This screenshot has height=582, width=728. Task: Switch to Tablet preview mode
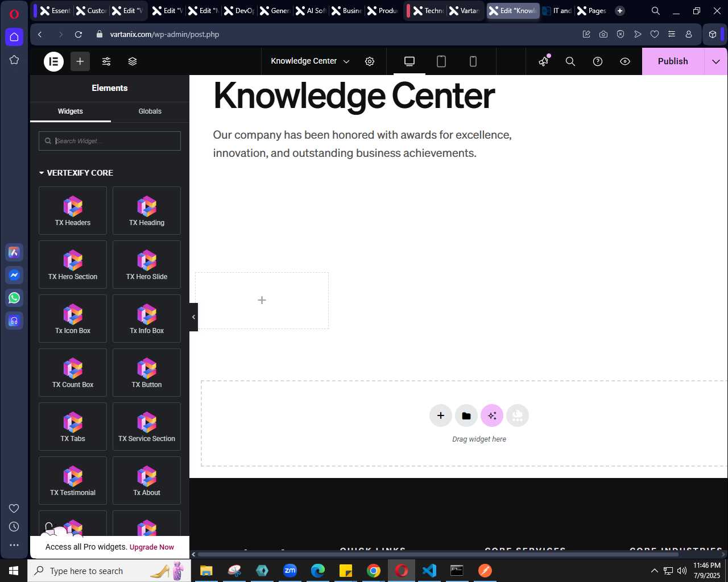[x=441, y=61]
